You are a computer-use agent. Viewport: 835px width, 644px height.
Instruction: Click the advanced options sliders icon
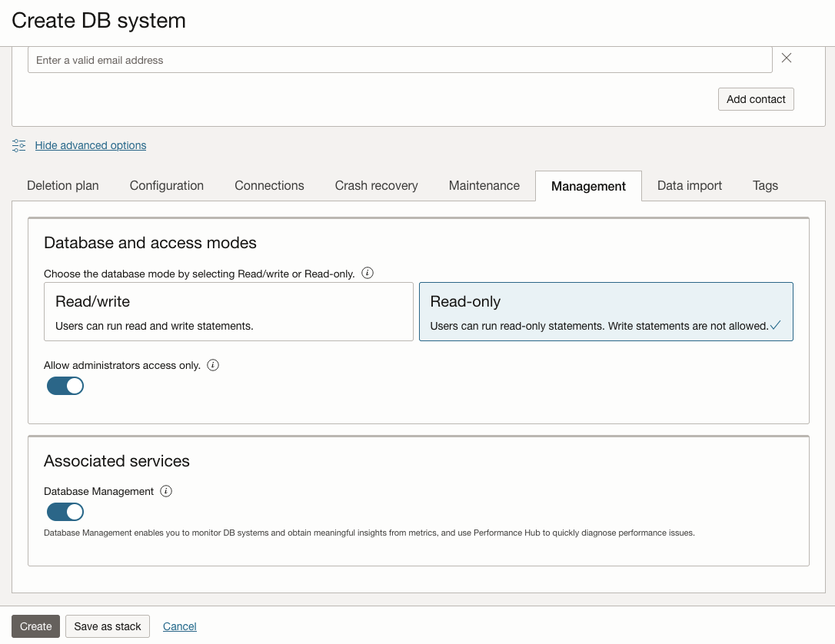tap(18, 145)
